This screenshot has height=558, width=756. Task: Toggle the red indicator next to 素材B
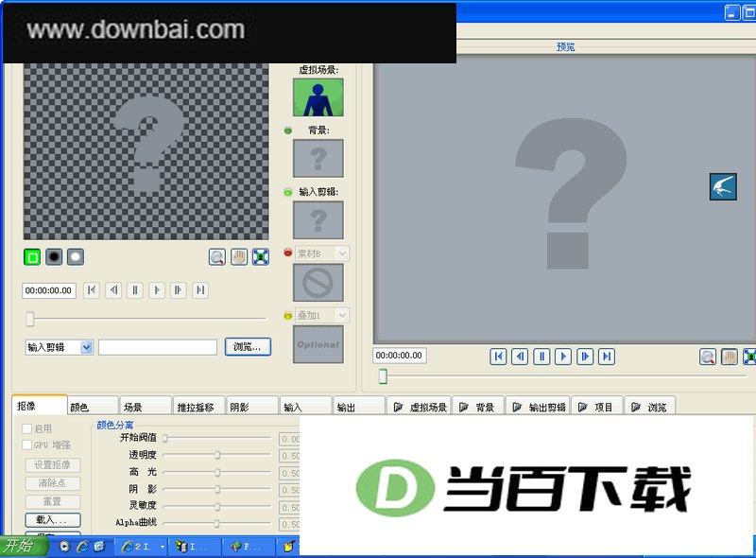point(288,253)
